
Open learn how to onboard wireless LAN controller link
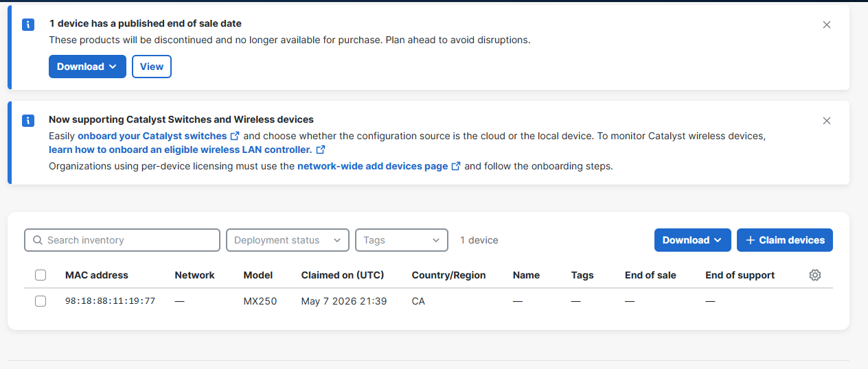point(180,150)
